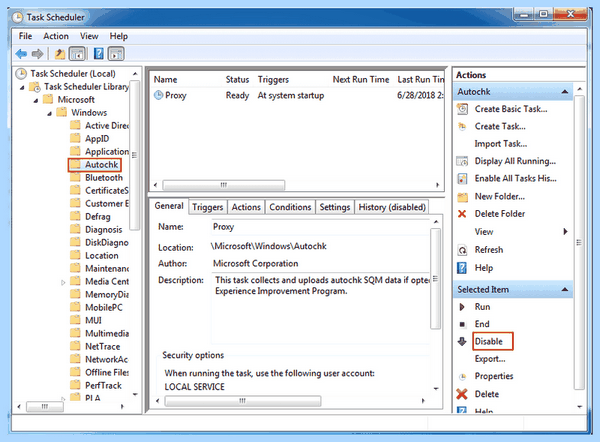600x442 pixels.
Task: Click the Disable down-arrow icon
Action: (462, 341)
